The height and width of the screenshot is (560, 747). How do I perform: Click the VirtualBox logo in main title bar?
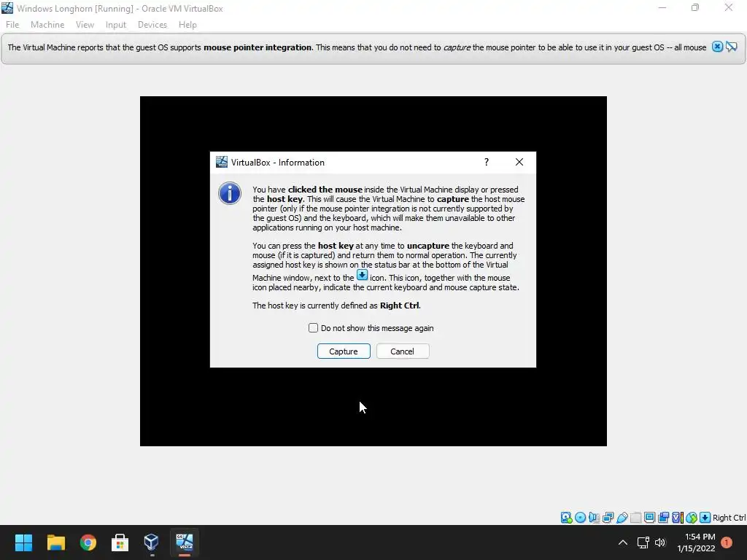point(7,8)
